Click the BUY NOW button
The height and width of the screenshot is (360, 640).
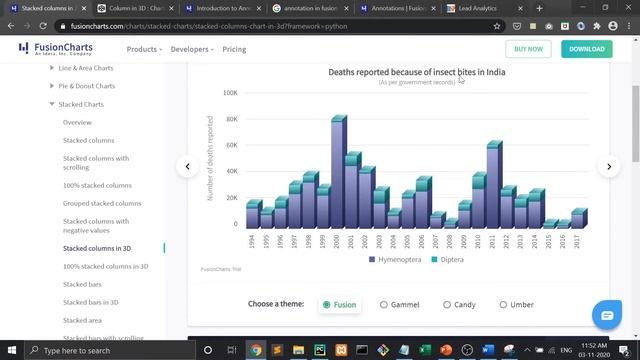coord(528,49)
